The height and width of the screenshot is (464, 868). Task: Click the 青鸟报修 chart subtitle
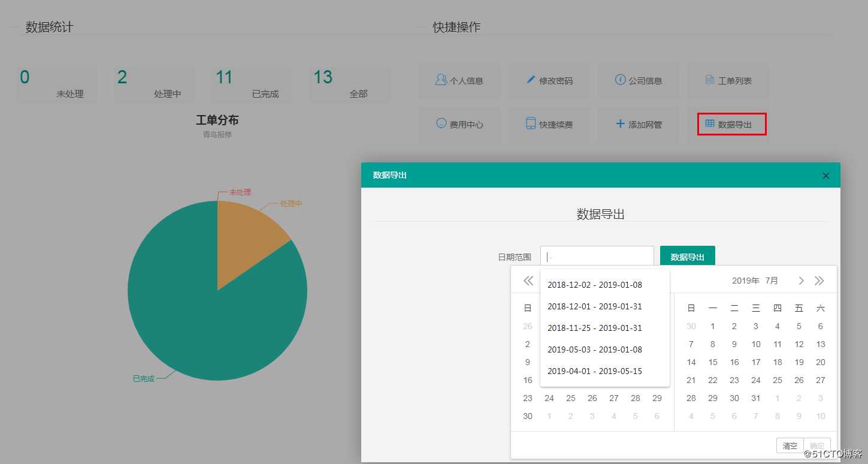(217, 134)
